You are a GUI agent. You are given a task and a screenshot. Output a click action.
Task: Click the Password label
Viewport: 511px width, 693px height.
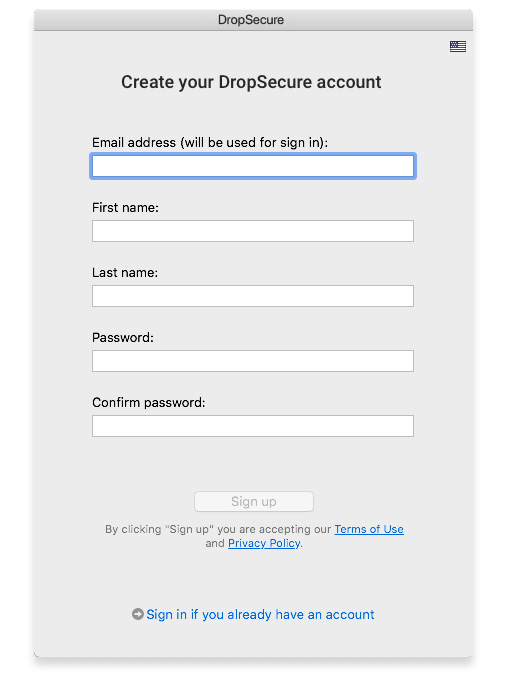click(123, 338)
